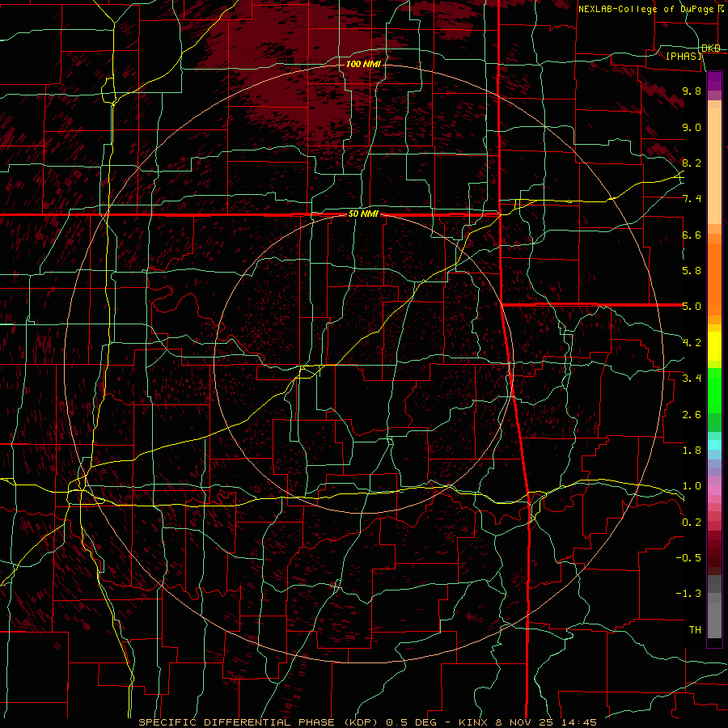Click the "50 NMI" range ring label
Screen dimensions: 728x728
[x=363, y=214]
